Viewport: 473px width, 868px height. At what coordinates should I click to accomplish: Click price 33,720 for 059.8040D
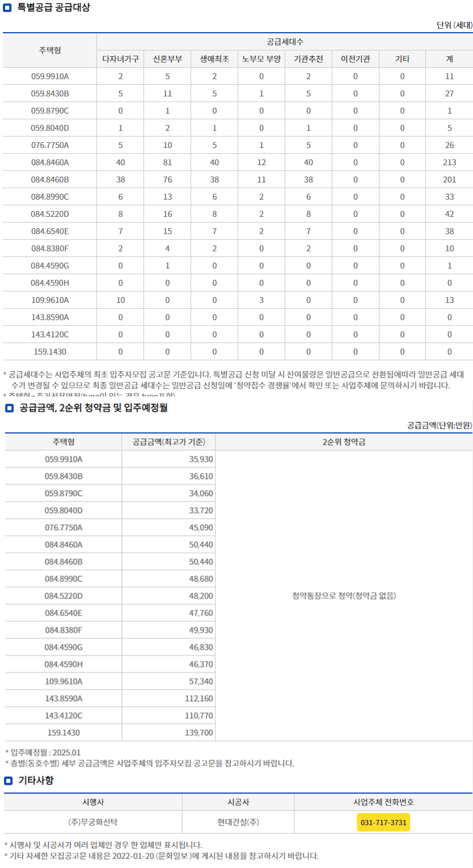click(201, 510)
